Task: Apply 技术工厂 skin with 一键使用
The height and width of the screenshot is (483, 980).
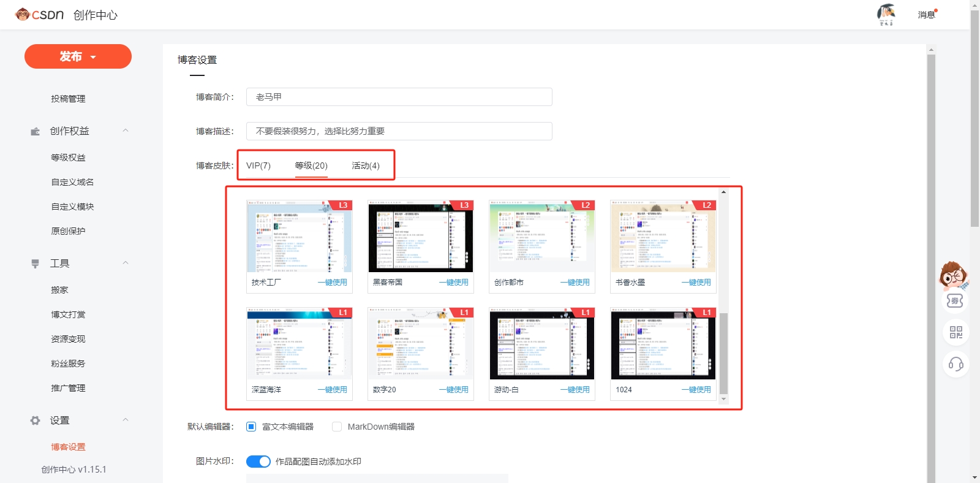Action: [x=333, y=283]
